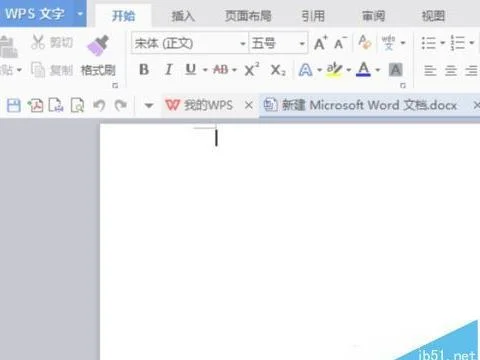Expand highlight color dropdown arrow
The height and width of the screenshot is (360, 480).
tap(349, 70)
